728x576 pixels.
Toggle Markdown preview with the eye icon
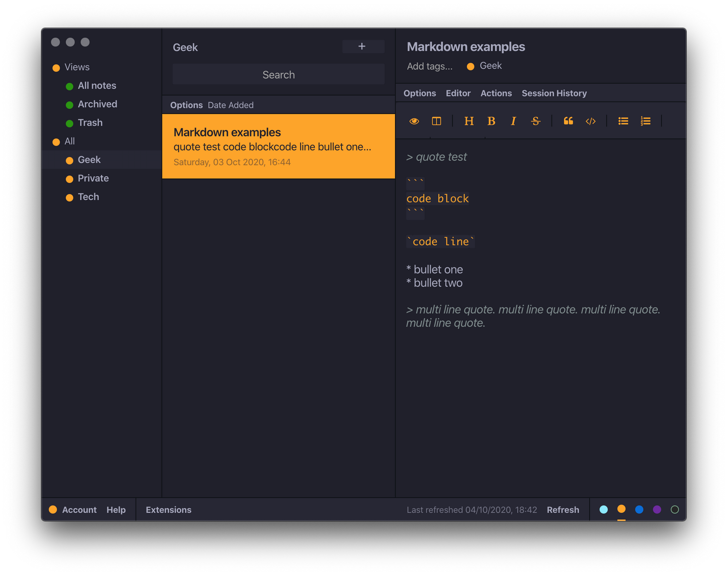click(x=414, y=121)
